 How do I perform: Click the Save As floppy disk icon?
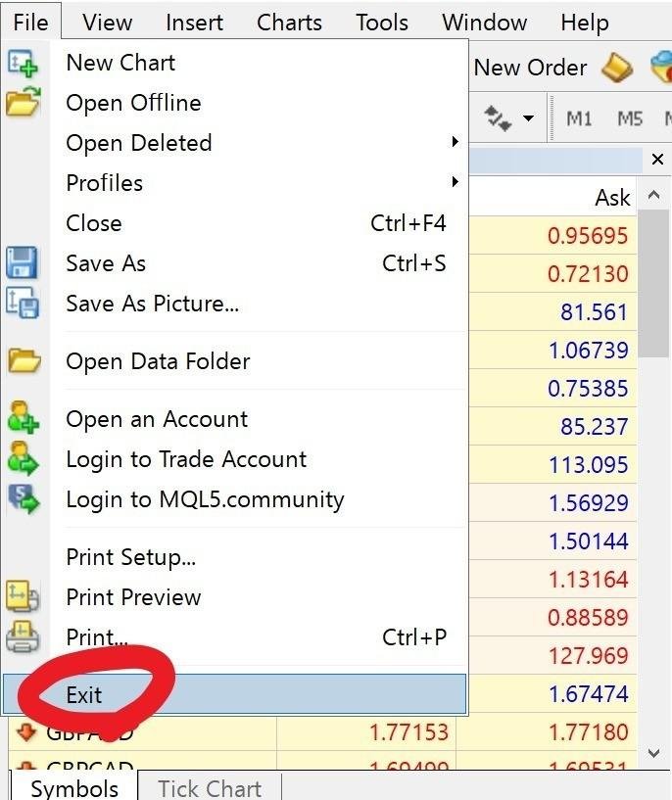pyautogui.click(x=23, y=263)
